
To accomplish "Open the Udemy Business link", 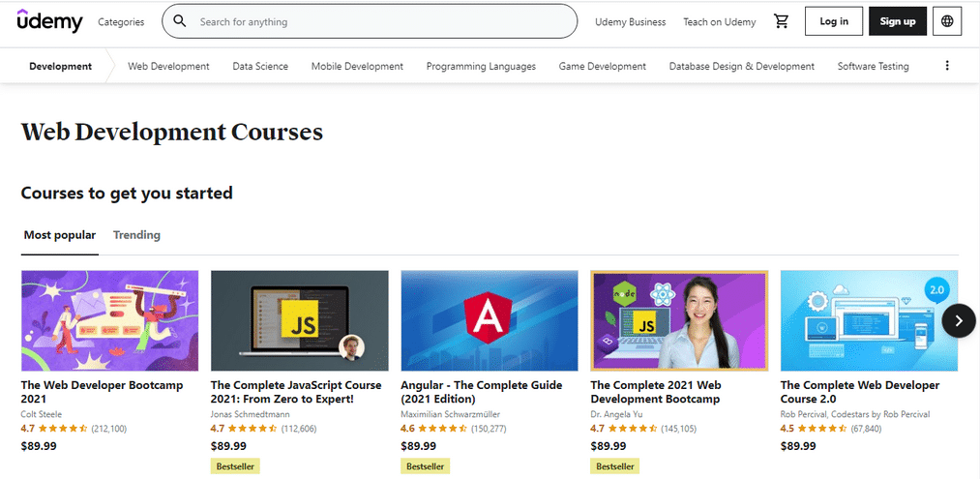I will 630,22.
